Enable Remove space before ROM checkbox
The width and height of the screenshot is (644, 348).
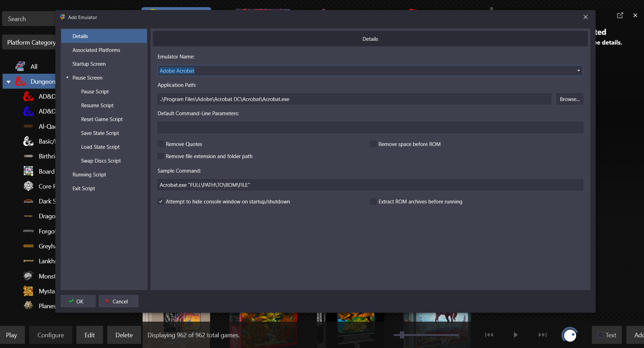[x=373, y=144]
